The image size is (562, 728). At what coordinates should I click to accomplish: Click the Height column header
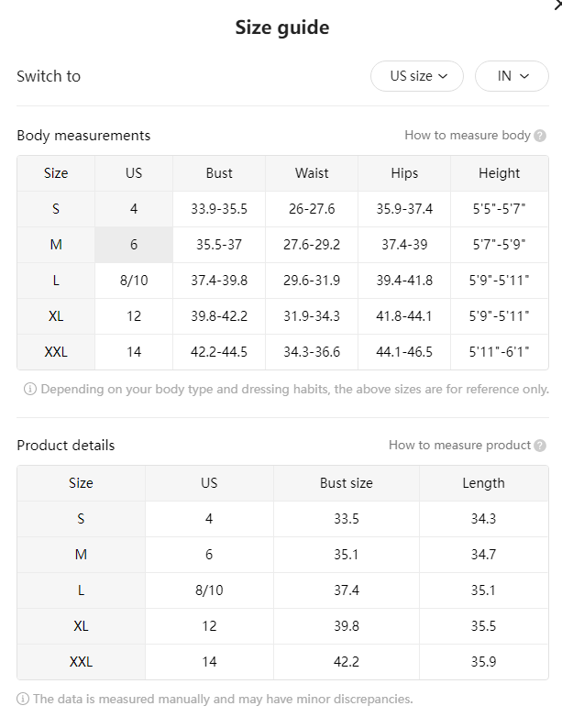[500, 173]
